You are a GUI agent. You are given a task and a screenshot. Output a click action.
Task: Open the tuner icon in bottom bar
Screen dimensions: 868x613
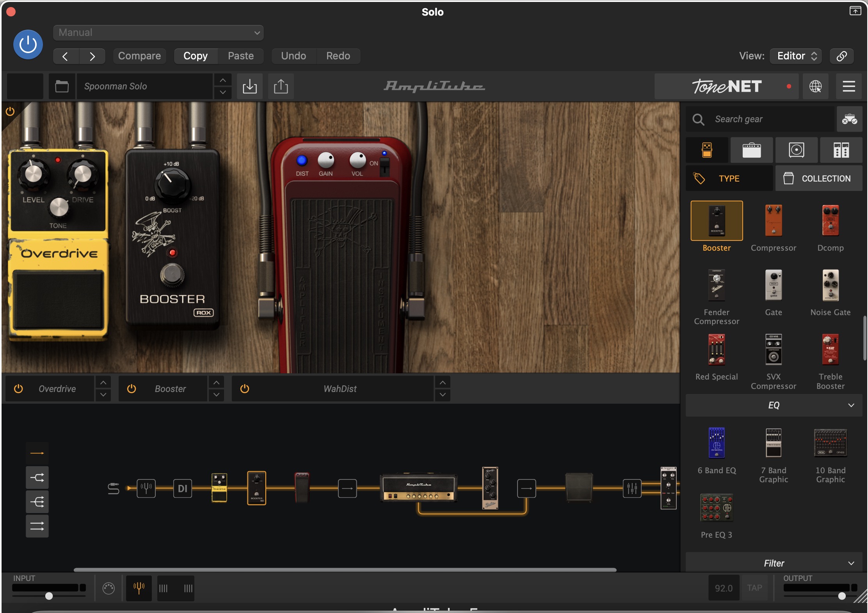(x=139, y=588)
